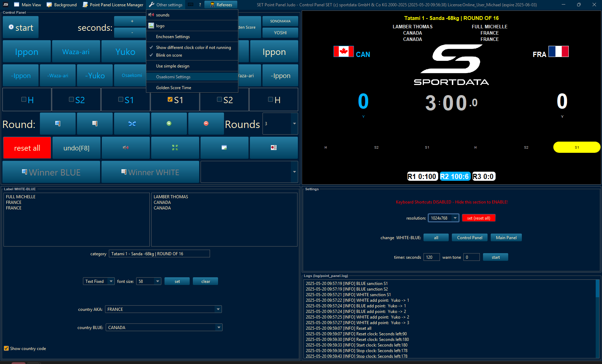Check the blue S2 penalty box

coord(71,100)
